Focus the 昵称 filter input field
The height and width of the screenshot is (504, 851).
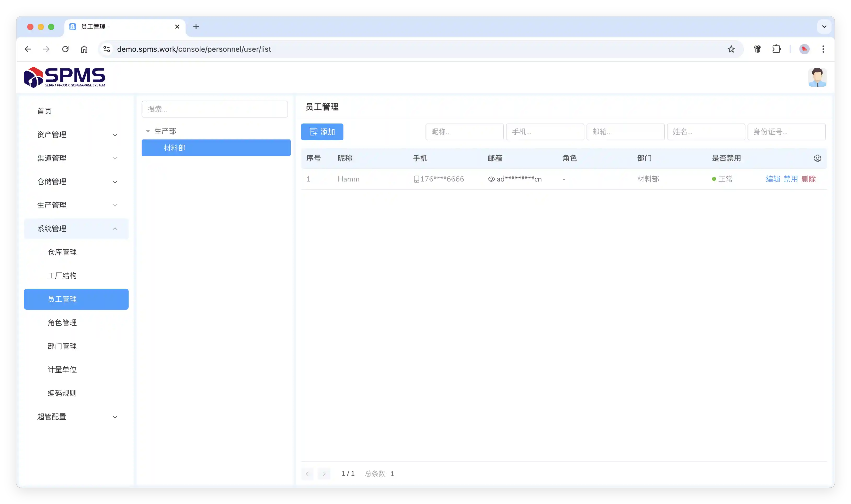tap(464, 132)
